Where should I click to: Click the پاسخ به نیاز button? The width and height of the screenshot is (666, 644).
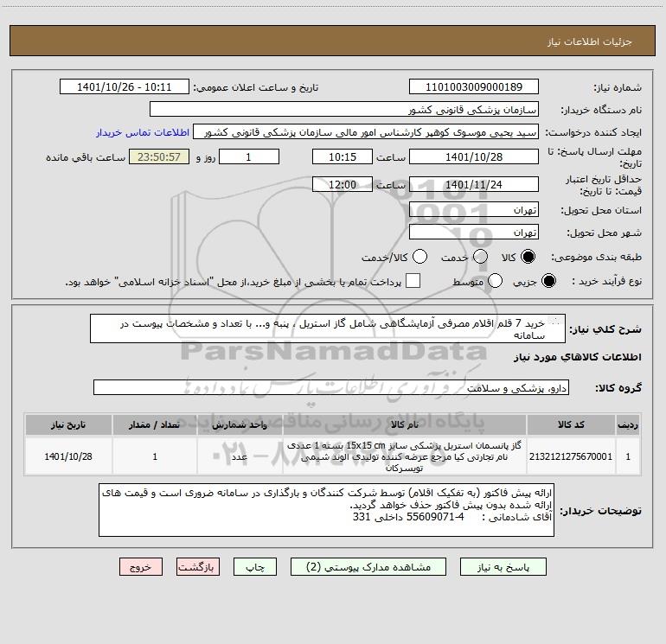point(503,567)
